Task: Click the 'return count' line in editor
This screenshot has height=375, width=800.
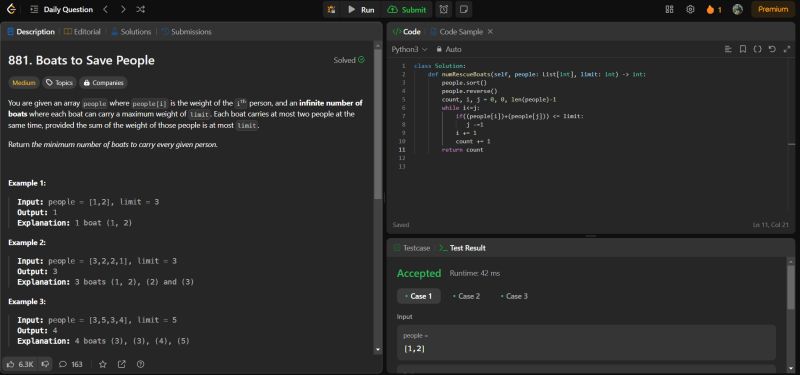Action: [462, 150]
